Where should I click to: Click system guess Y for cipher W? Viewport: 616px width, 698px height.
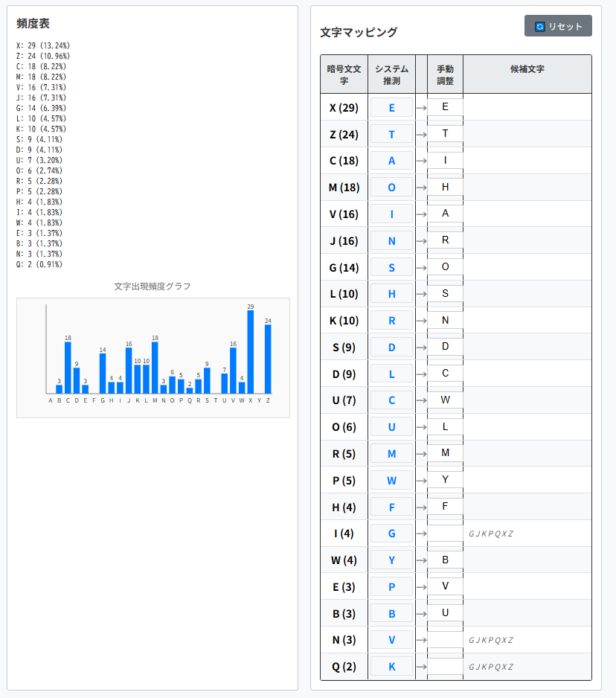click(x=391, y=560)
